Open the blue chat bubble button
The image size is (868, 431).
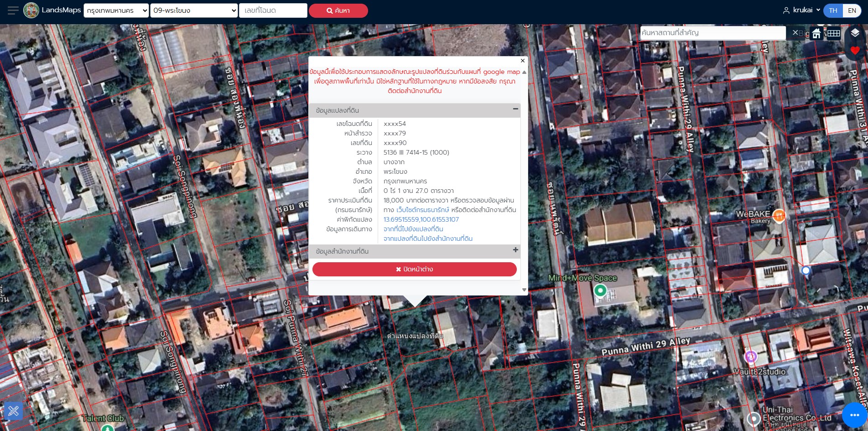coord(854,415)
